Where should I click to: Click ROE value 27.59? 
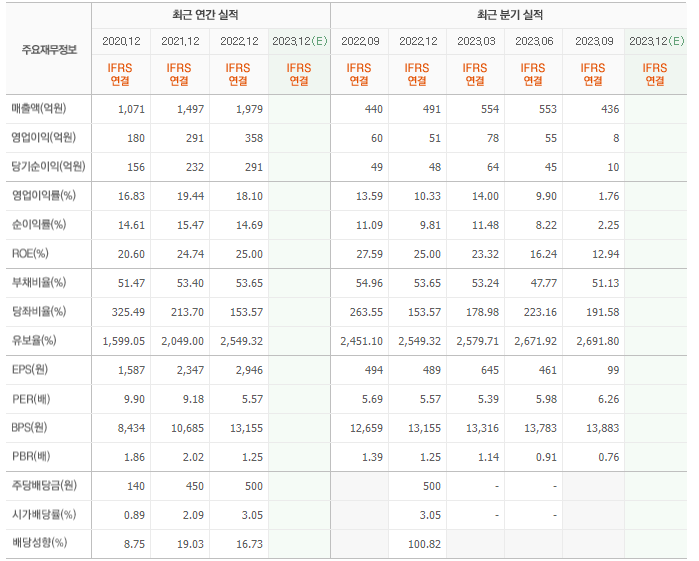click(369, 254)
